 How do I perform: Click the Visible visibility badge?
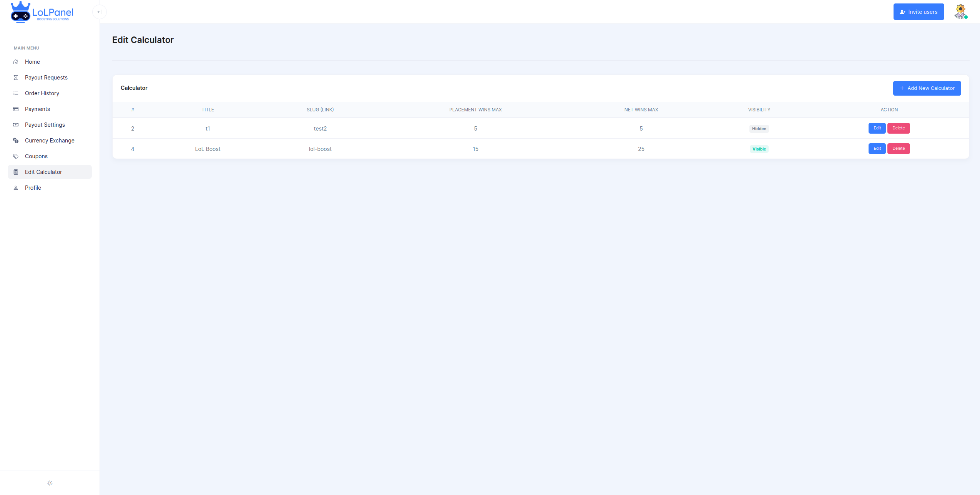(759, 149)
